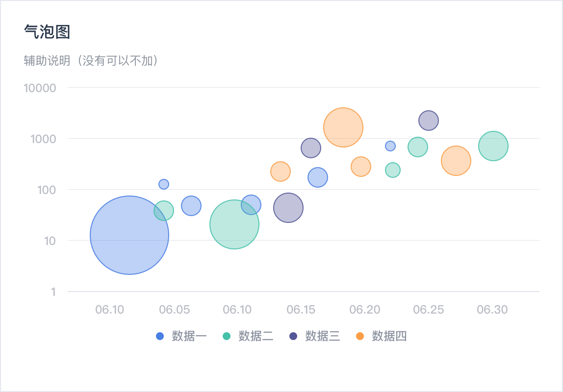563x392 pixels.
Task: Click the 数据四 legend label
Action: [x=389, y=336]
